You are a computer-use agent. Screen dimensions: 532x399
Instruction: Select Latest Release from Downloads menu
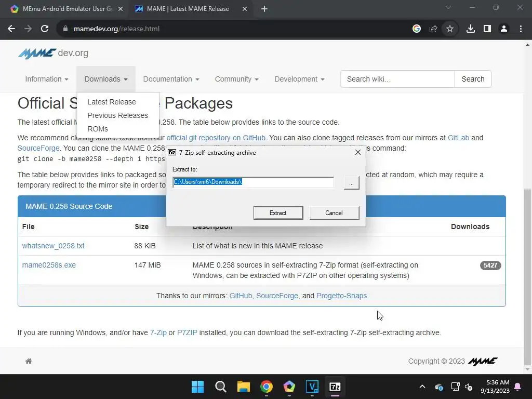(112, 102)
